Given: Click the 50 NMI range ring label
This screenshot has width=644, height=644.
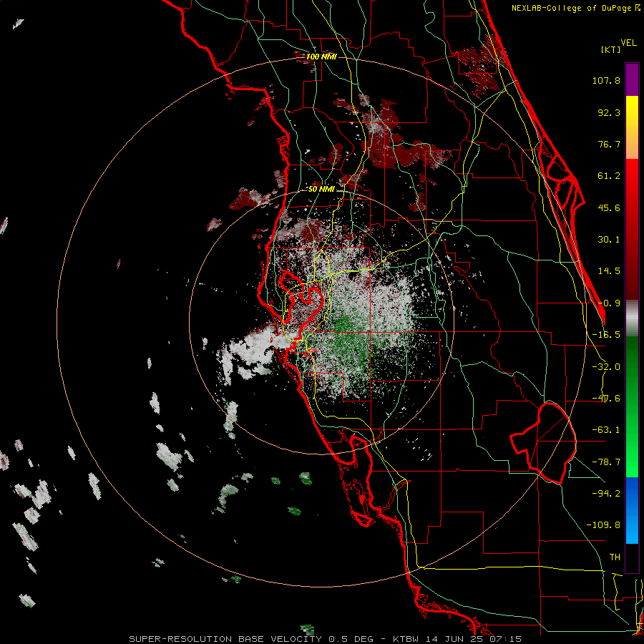Looking at the screenshot, I should pyautogui.click(x=321, y=190).
